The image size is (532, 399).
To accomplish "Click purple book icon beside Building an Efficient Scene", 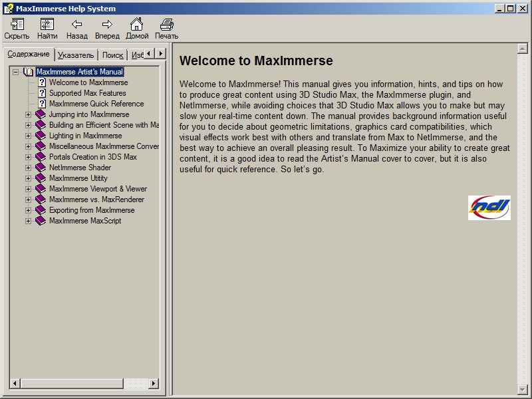I will tap(41, 125).
